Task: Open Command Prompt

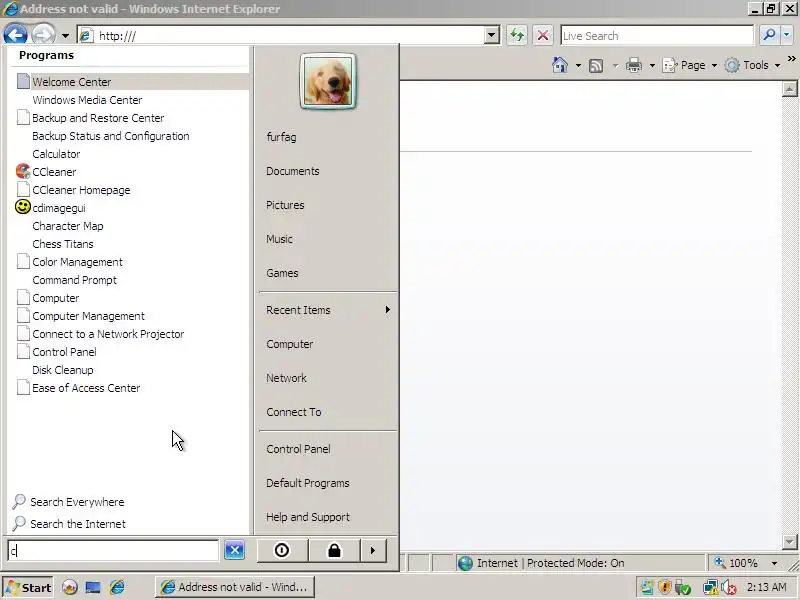Action: 74,280
